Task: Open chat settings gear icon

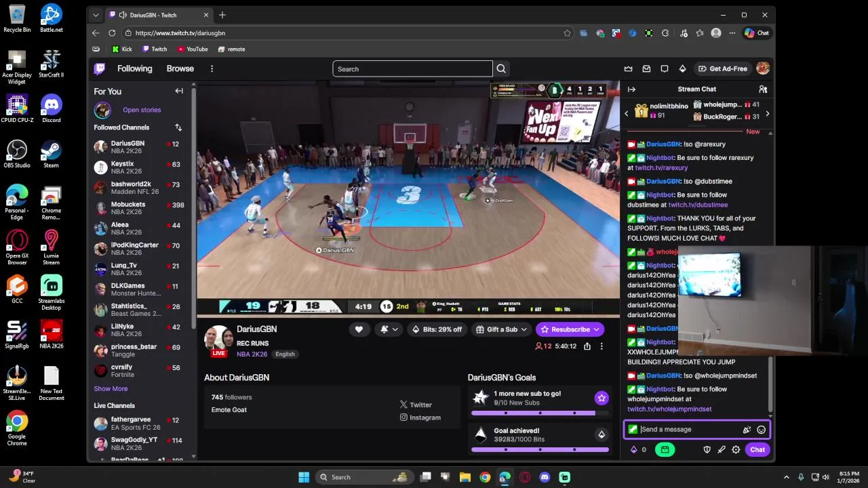Action: coord(736,449)
